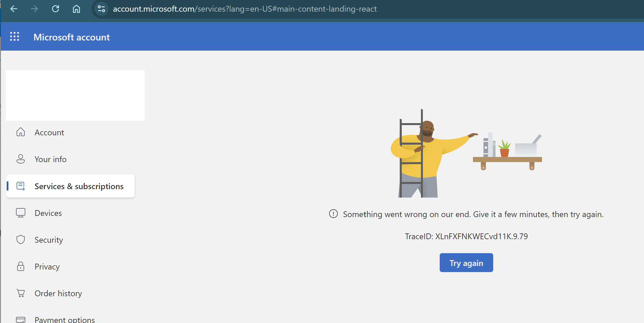Click the browser home button
The width and height of the screenshot is (644, 323).
coord(76,9)
